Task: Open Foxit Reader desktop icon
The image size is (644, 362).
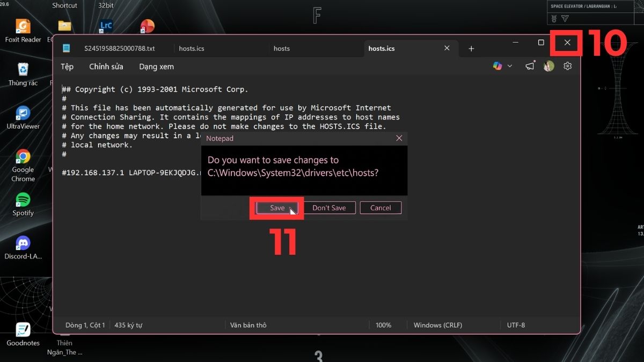Action: tap(23, 31)
